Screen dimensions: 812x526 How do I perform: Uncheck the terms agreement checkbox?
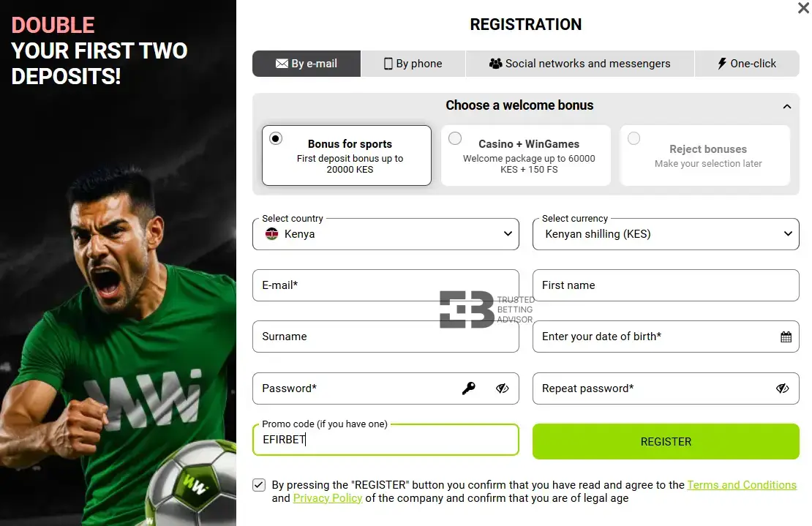pyautogui.click(x=259, y=485)
